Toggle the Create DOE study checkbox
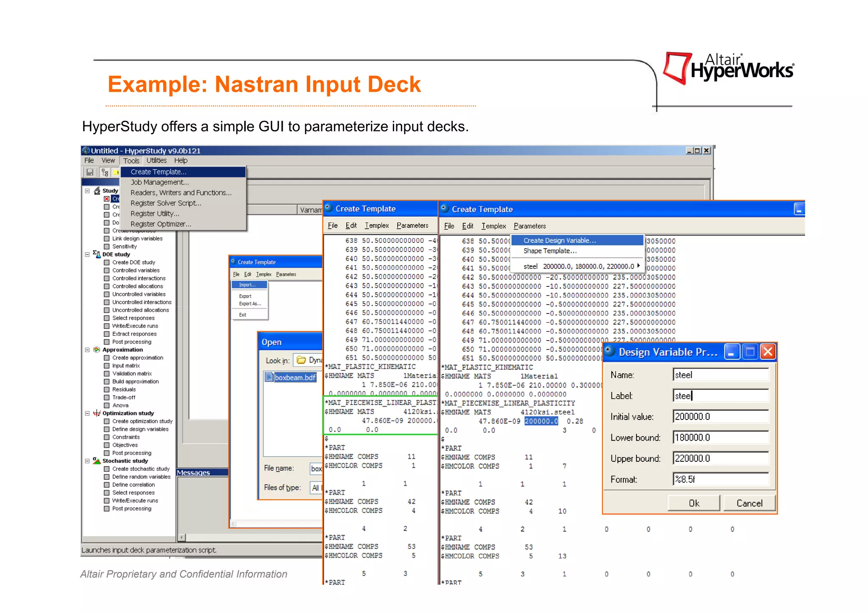Image resolution: width=868 pixels, height=613 pixels. pyautogui.click(x=107, y=262)
